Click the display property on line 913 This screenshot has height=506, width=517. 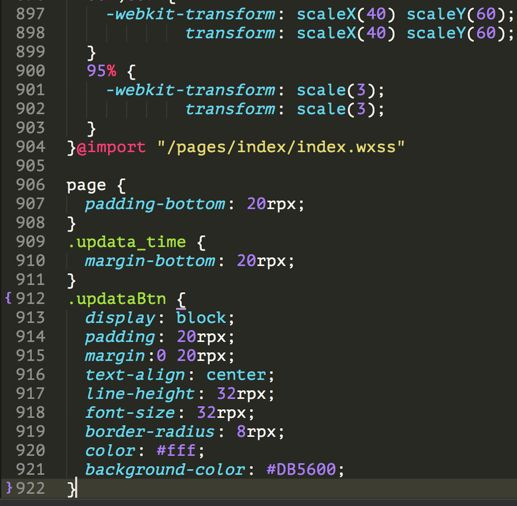pos(120,318)
